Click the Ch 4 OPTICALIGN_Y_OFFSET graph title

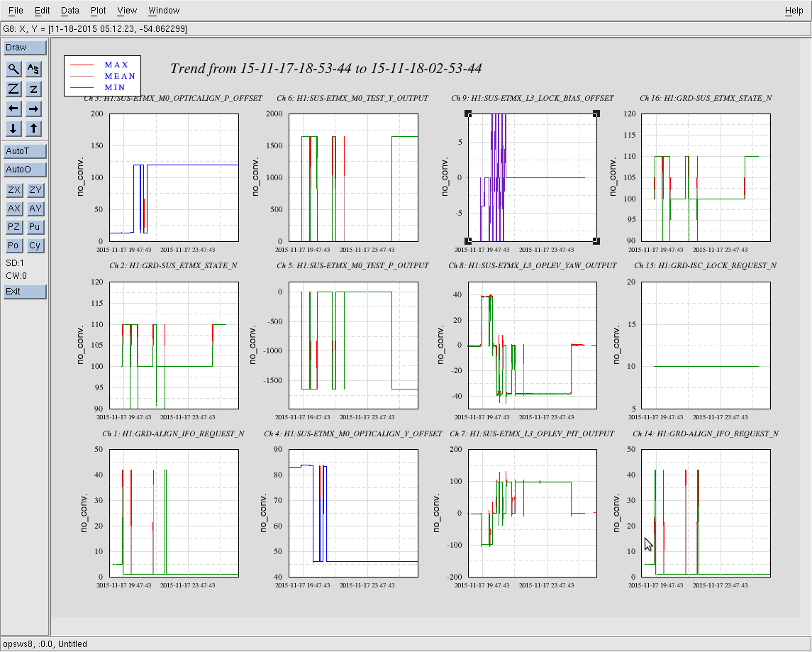pyautogui.click(x=353, y=433)
